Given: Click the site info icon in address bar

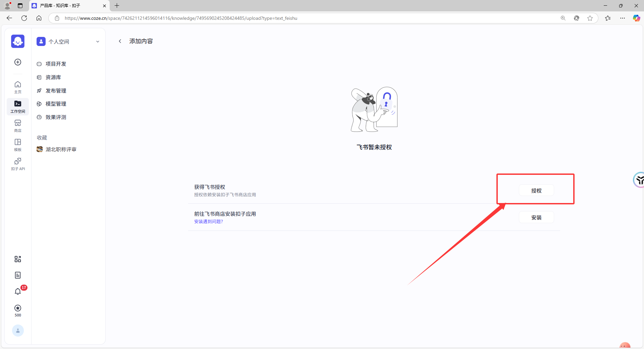Looking at the screenshot, I should tap(57, 18).
